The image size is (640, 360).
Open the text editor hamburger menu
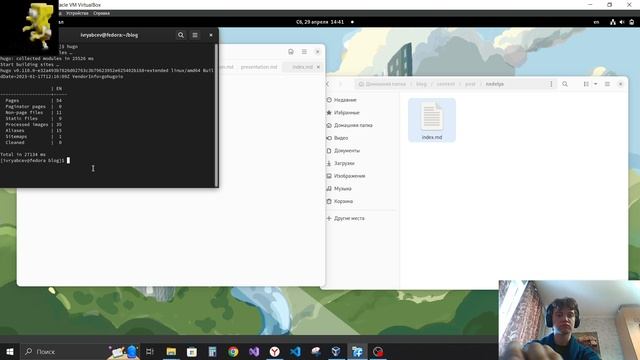[x=304, y=52]
